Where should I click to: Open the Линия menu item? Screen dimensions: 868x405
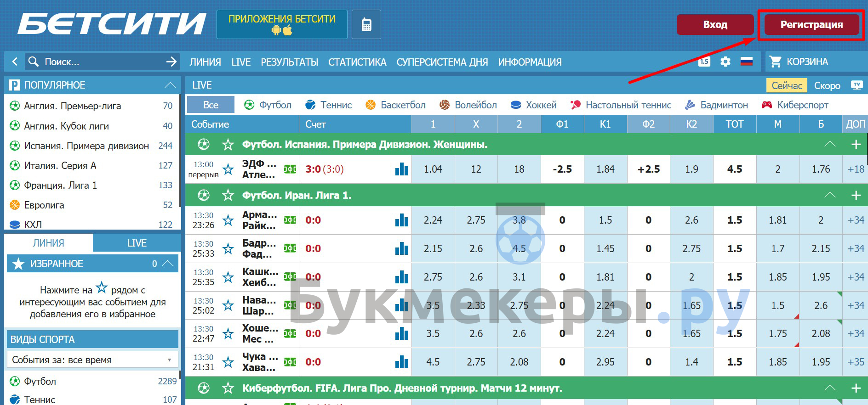[205, 62]
